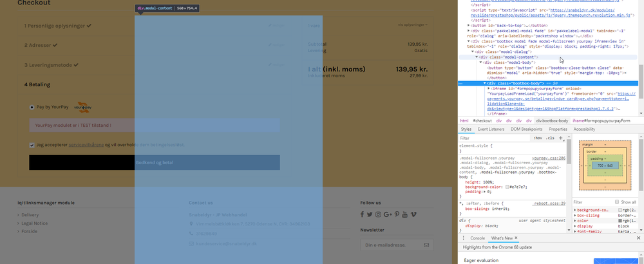Open the Pinterest icon under Follow us

(397, 214)
